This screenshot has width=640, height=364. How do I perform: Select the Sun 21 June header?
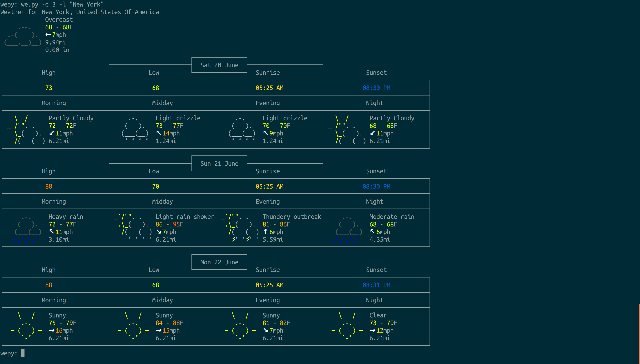click(219, 164)
